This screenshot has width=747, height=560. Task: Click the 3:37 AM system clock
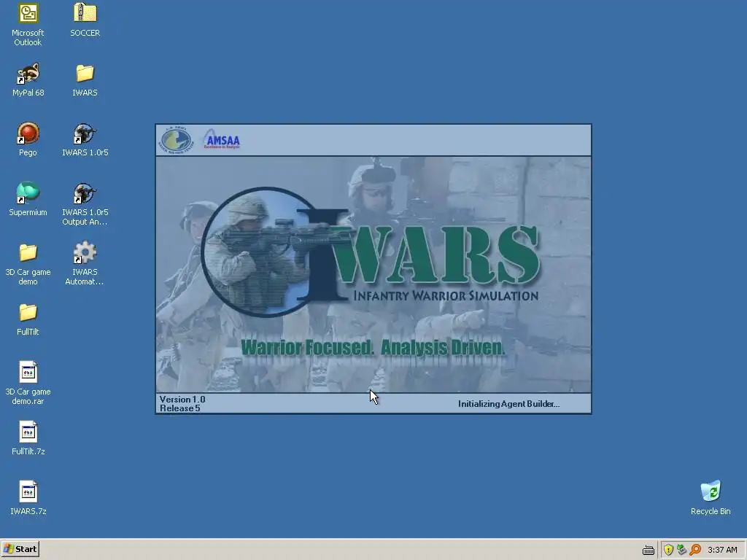click(722, 550)
